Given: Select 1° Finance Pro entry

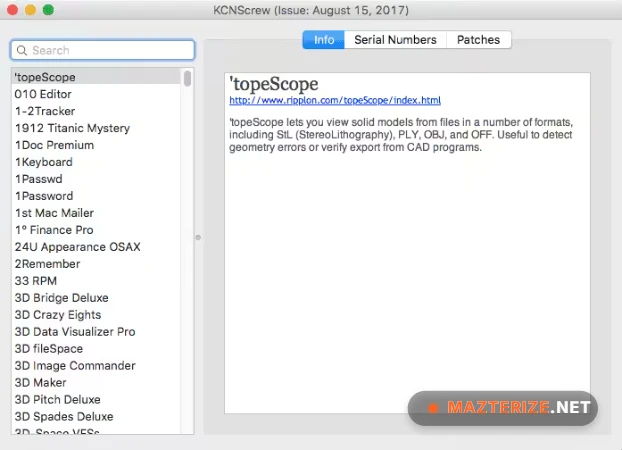Looking at the screenshot, I should pos(96,230).
